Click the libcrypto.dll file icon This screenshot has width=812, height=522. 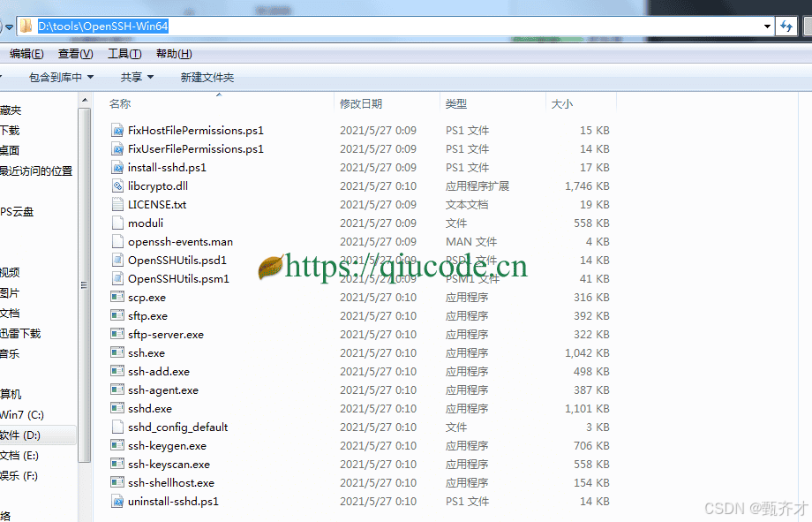117,186
